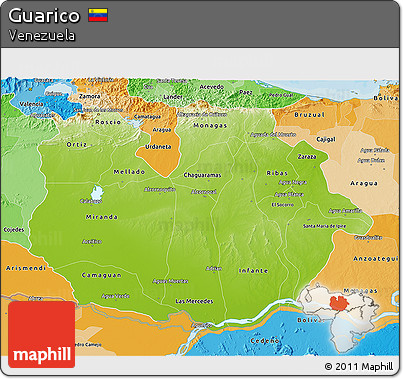Click the Camatagua label
Image resolution: width=403 pixels, height=379 pixels.
[147, 117]
